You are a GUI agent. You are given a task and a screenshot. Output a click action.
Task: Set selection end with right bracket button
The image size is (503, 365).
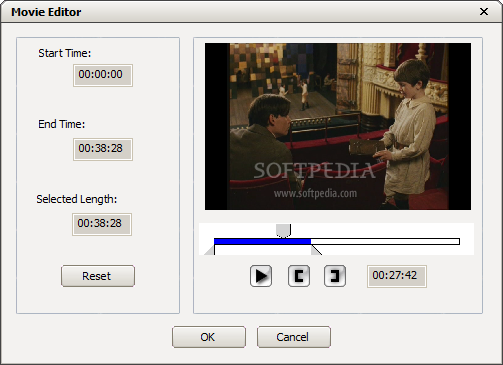coord(335,276)
